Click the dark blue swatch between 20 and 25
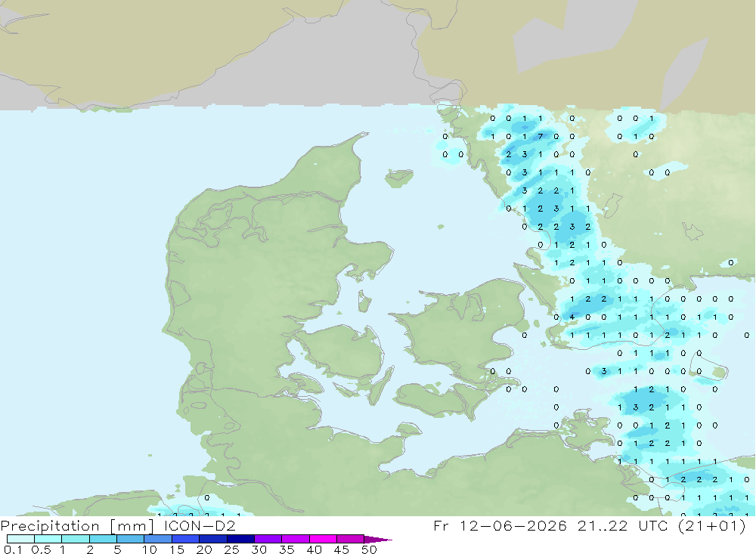Image resolution: width=756 pixels, height=554 pixels. pyautogui.click(x=213, y=539)
